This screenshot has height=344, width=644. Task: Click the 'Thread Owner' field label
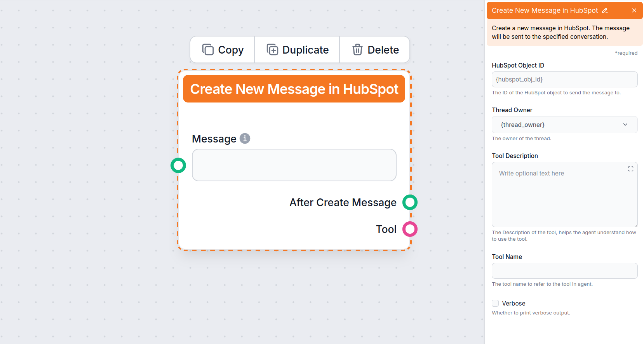coord(512,110)
